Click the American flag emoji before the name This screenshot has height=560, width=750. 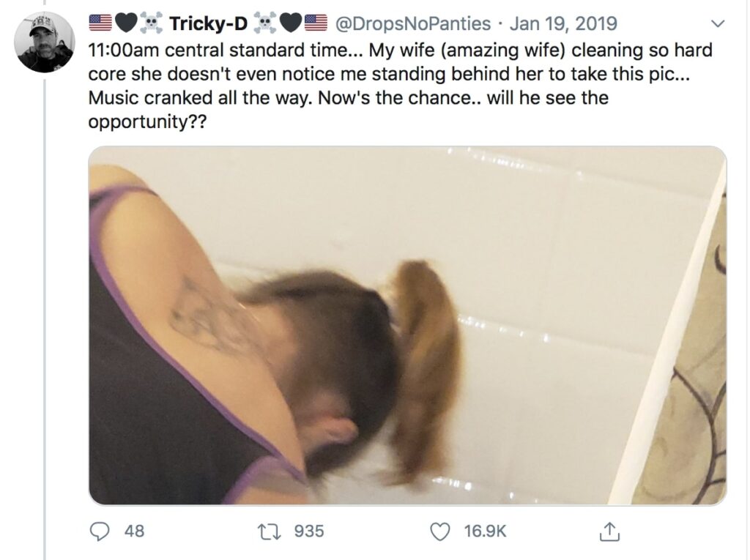(x=100, y=23)
